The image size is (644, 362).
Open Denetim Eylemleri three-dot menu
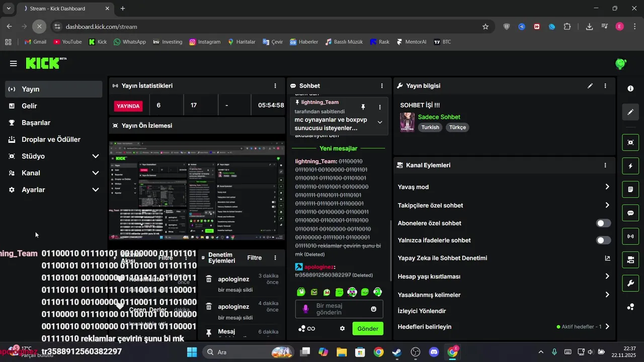(x=275, y=258)
